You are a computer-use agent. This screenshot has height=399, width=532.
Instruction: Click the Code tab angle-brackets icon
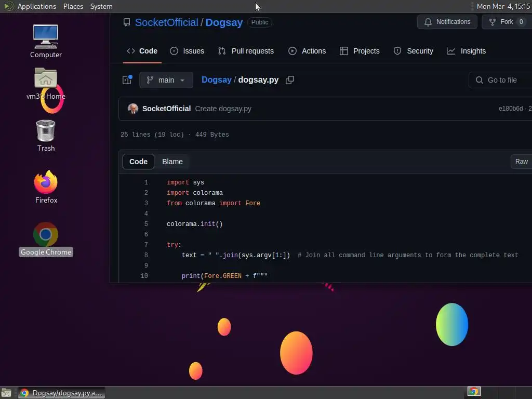pos(130,51)
